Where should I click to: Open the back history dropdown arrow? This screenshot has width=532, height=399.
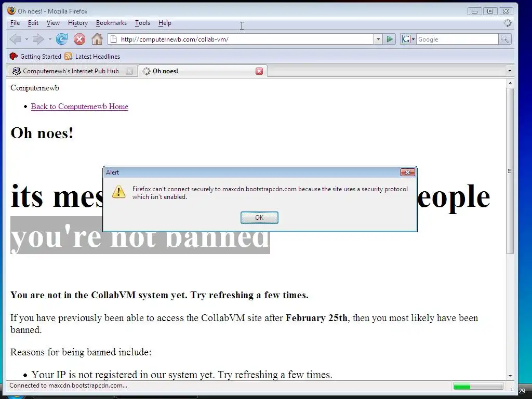[x=26, y=39]
